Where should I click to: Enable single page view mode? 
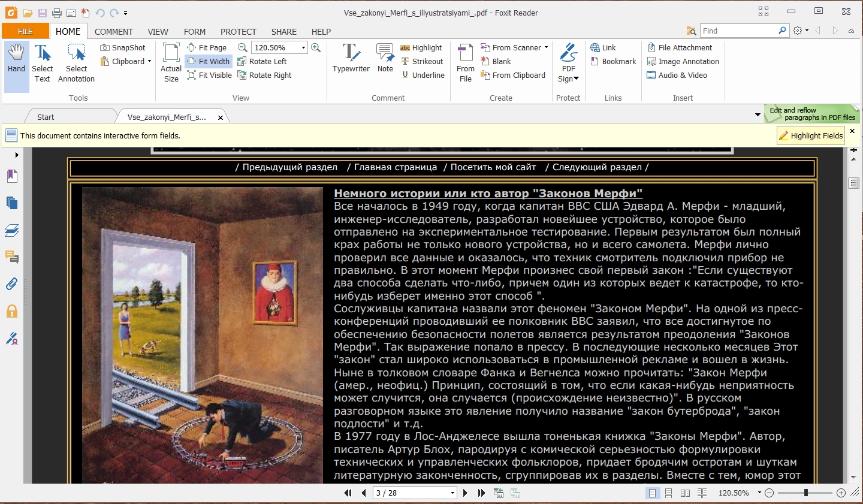point(652,493)
